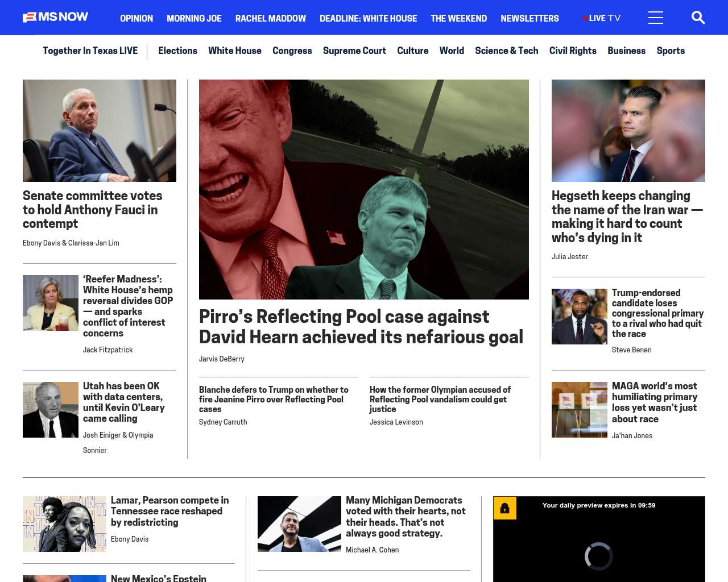Select Deadline: White House nav item
This screenshot has width=728, height=582.
click(368, 18)
